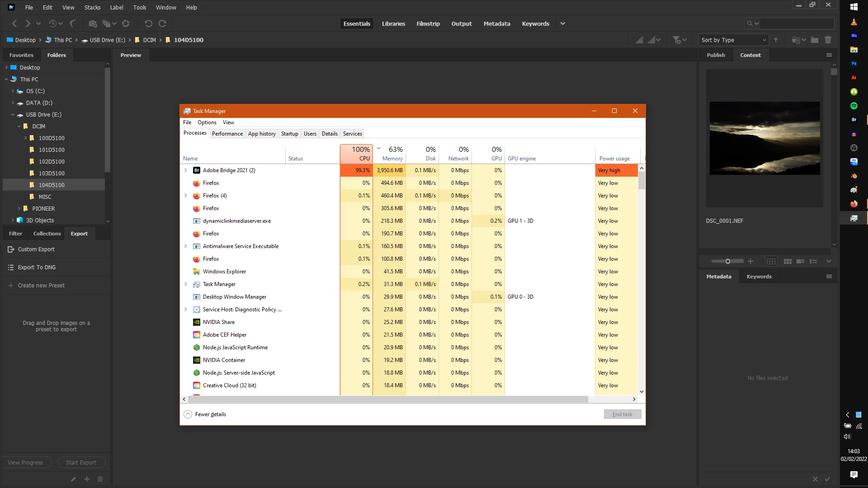
Task: Click the trash Delete item icon
Action: (828, 40)
